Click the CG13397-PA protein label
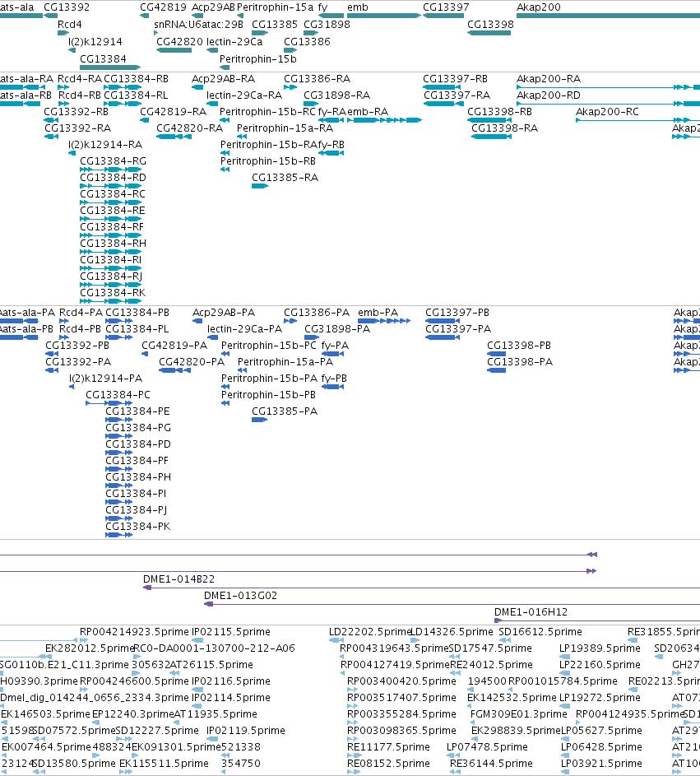 tap(458, 329)
